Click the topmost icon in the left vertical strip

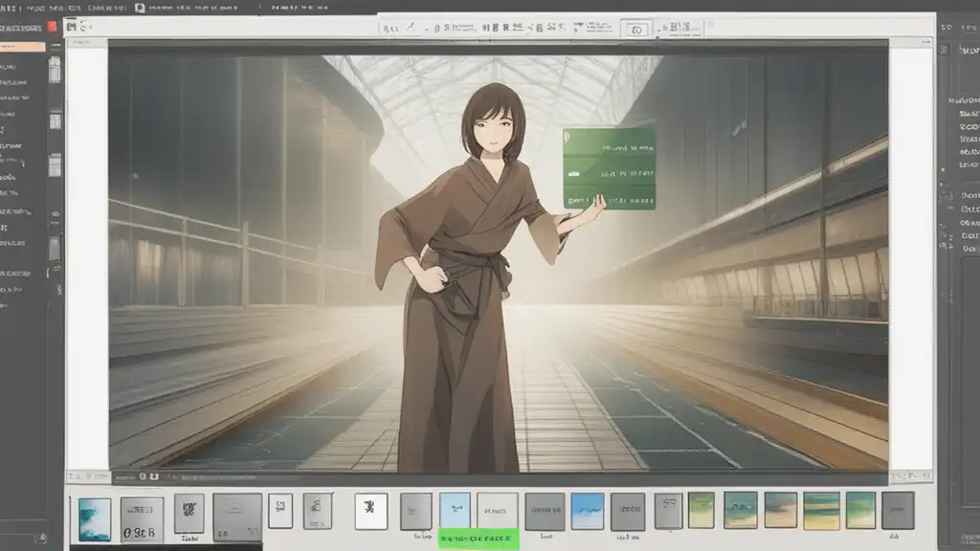point(55,69)
